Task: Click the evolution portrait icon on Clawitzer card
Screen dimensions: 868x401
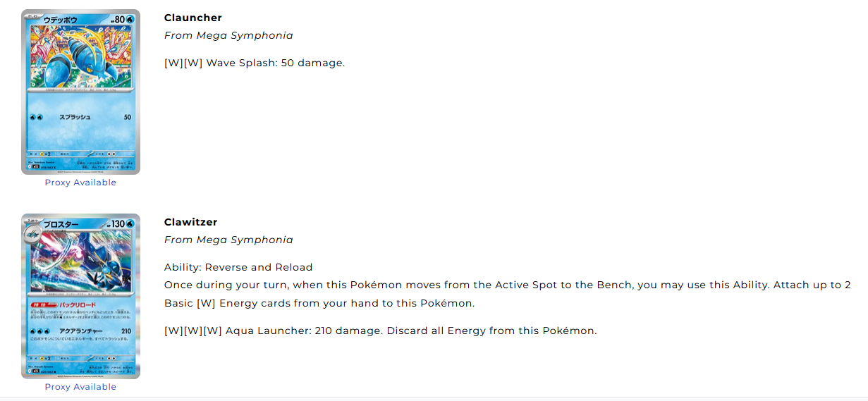Action: (32, 234)
